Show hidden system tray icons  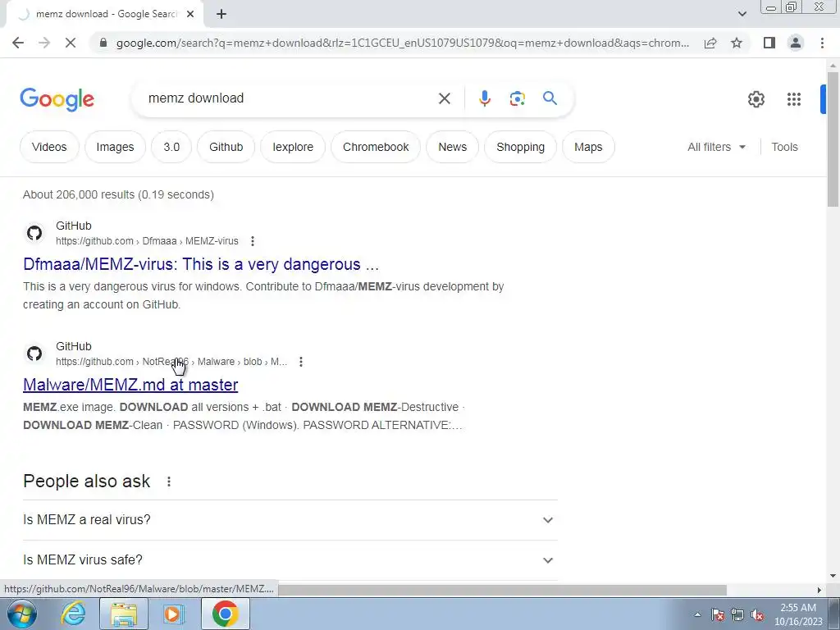(x=697, y=614)
